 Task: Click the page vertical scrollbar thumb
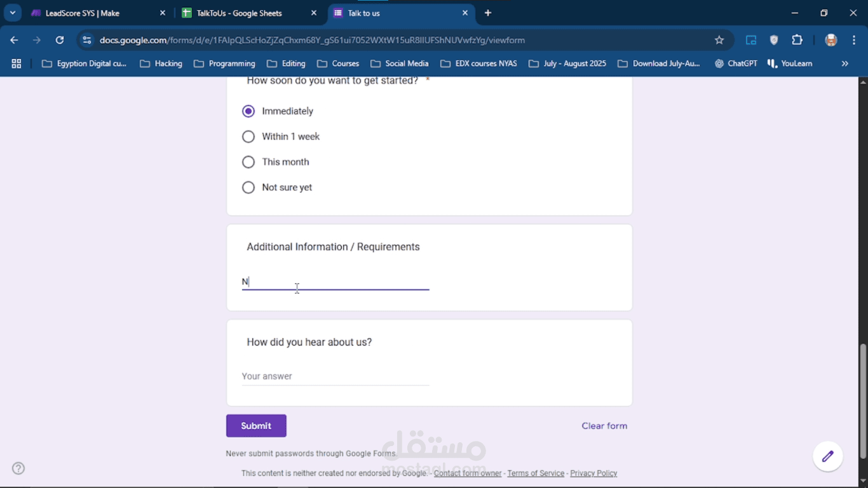pos(863,401)
